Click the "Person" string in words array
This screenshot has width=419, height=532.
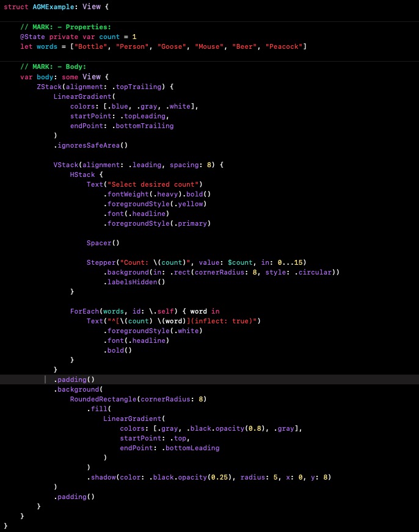133,46
